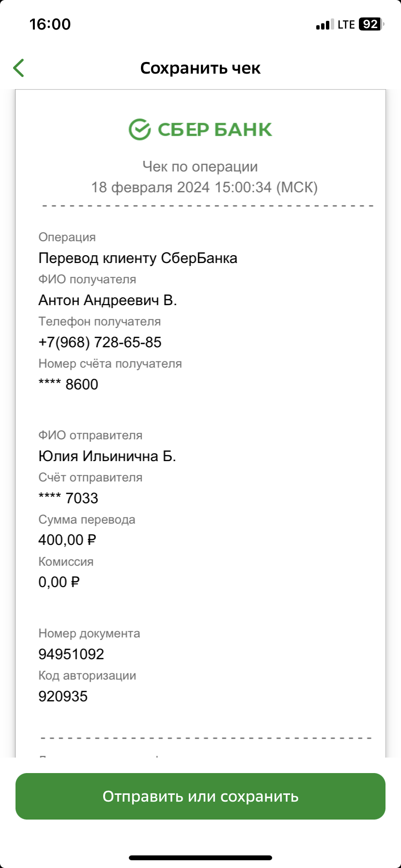
Task: Select the recipient phone number +7(968) 728-65-85
Action: point(100,342)
